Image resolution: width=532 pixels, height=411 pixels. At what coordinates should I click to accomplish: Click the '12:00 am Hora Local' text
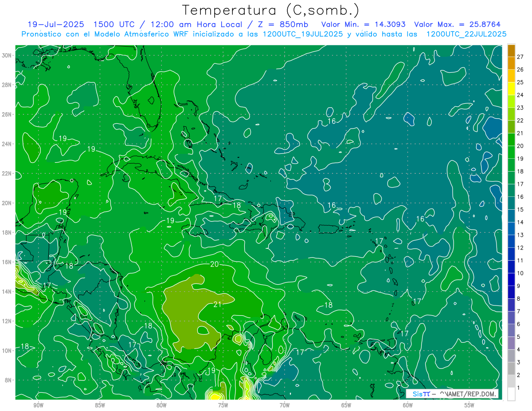(196, 24)
